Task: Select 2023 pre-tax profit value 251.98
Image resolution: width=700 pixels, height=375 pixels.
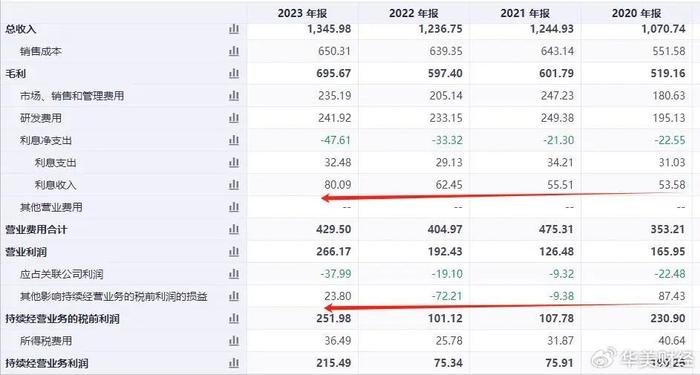Action: [x=334, y=318]
